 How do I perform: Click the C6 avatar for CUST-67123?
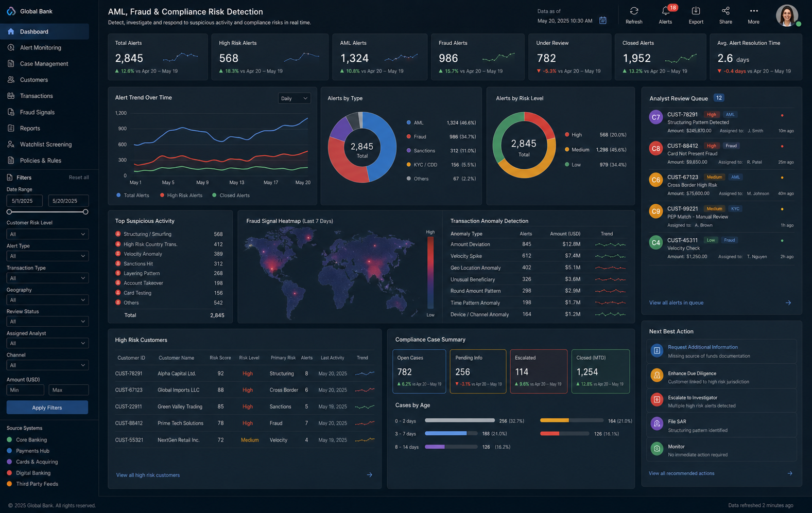[655, 180]
